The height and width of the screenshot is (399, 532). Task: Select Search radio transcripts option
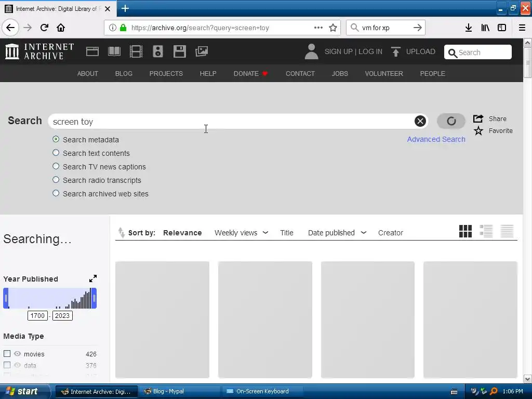point(56,180)
